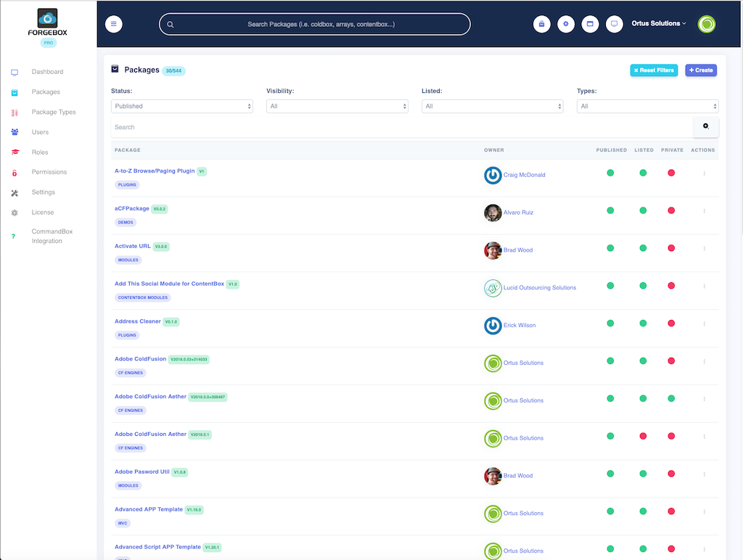Click the Reset Filters button
Screen dimensions: 743x560
click(654, 70)
